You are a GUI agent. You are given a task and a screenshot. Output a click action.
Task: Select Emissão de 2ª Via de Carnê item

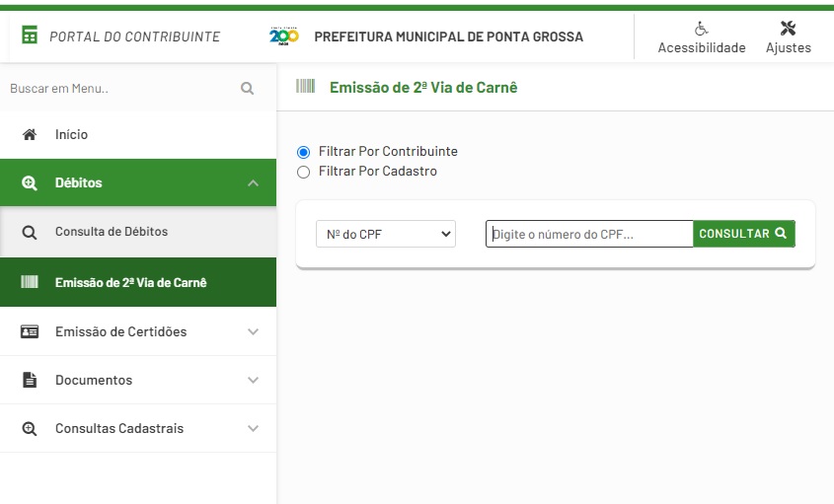tap(138, 282)
